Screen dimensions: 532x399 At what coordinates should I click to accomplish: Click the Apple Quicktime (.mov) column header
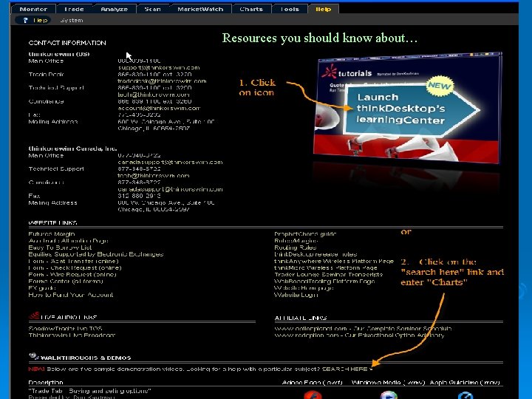click(x=465, y=383)
